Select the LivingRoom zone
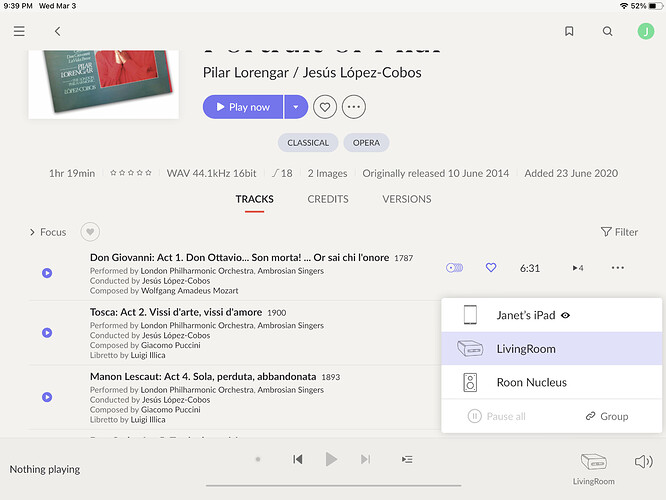 tap(551, 349)
